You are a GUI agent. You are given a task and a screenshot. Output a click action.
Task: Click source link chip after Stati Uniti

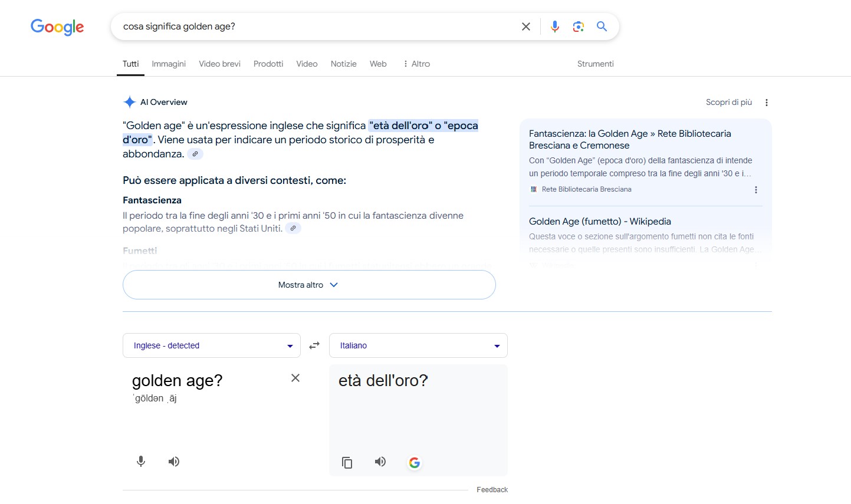pyautogui.click(x=293, y=228)
